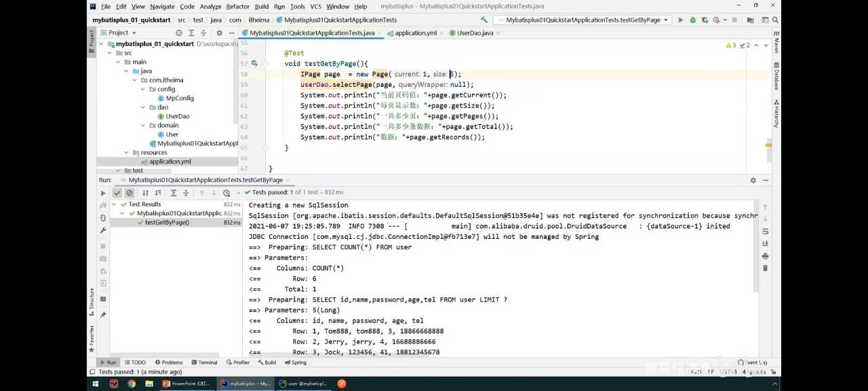Click wrench icon in Run panel sidebar
The height and width of the screenshot is (391, 868).
click(103, 230)
